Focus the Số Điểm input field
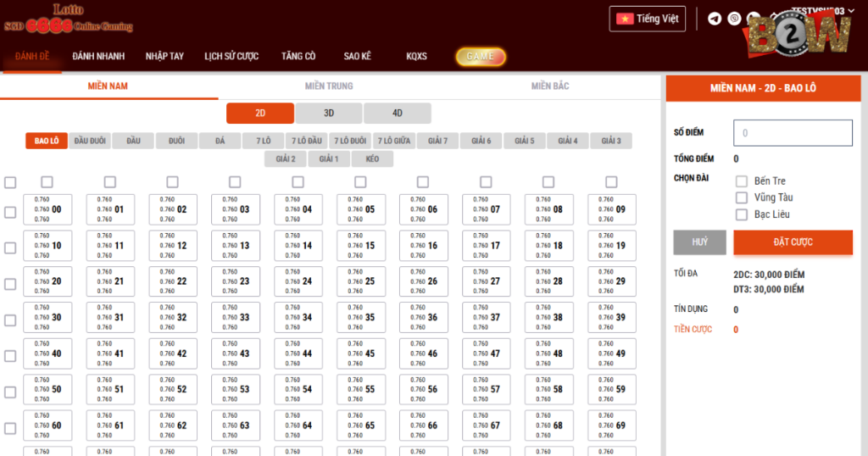Screen dimensions: 868x456 click(x=793, y=133)
